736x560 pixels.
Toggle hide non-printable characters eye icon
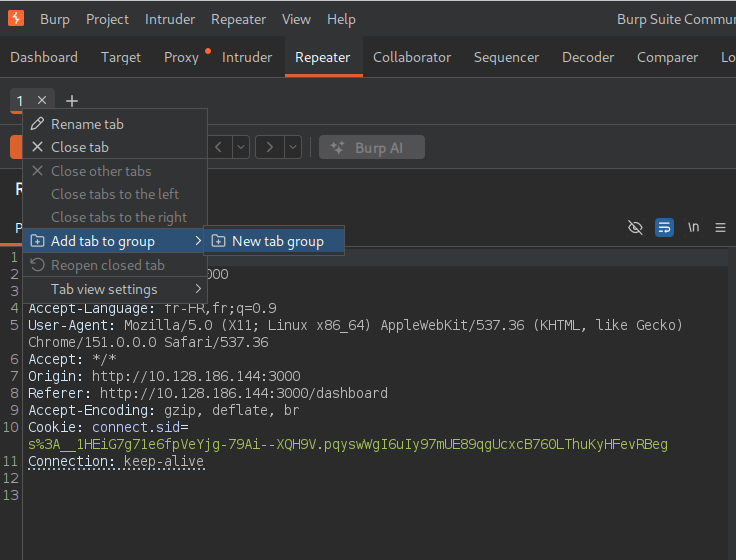pyautogui.click(x=635, y=228)
